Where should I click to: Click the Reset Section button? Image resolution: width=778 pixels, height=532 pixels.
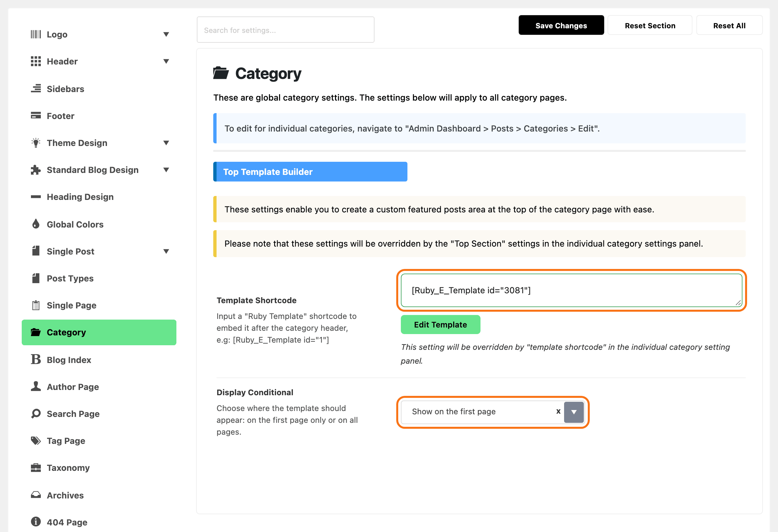650,25
